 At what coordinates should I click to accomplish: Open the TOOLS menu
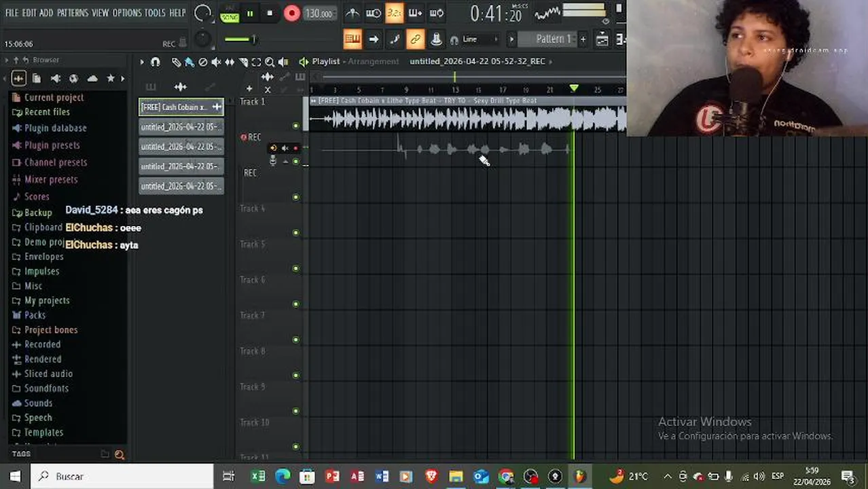[x=155, y=13]
